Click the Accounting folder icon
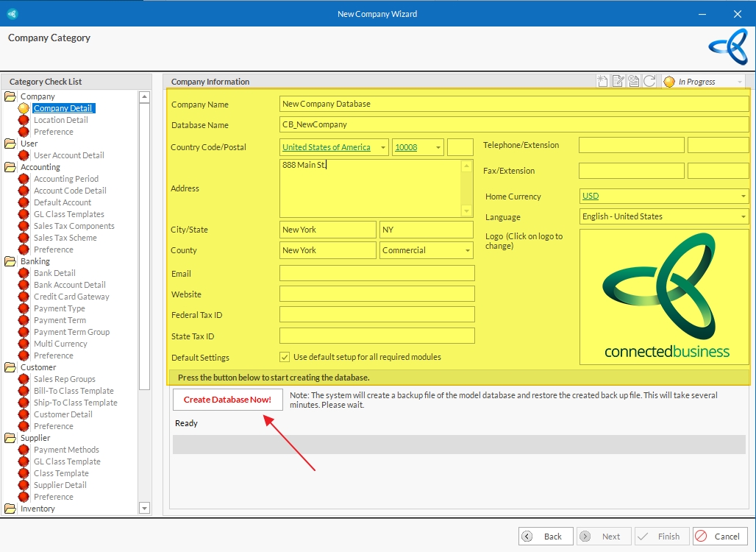 pos(10,167)
